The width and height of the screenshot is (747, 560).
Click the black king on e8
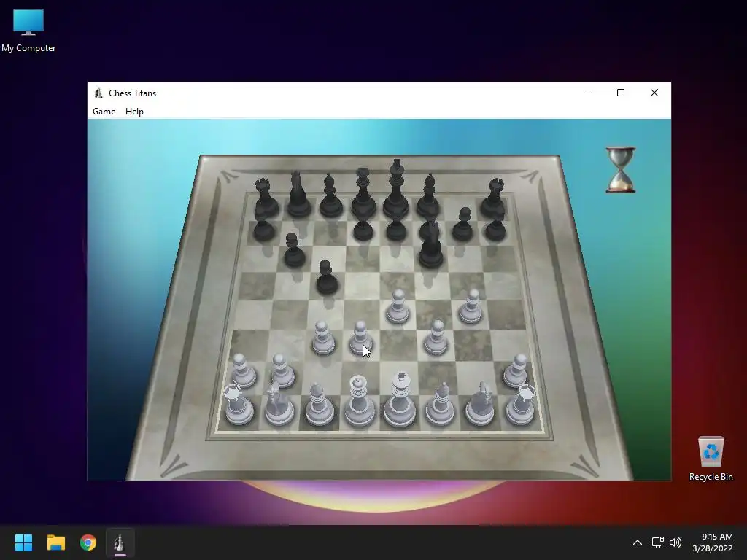396,189
